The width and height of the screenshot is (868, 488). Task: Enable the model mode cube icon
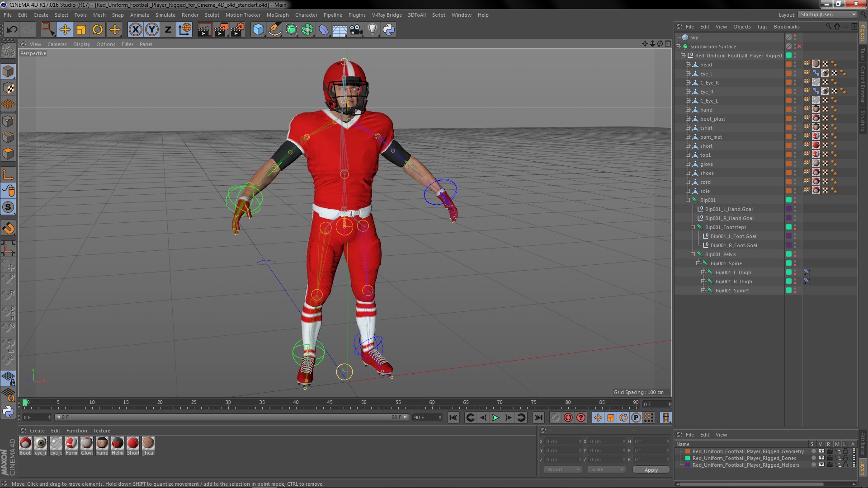pos(8,71)
